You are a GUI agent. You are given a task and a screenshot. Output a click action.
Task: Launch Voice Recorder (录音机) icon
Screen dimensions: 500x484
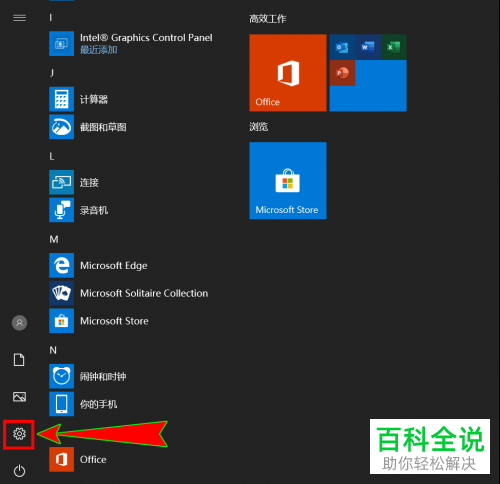coord(61,210)
